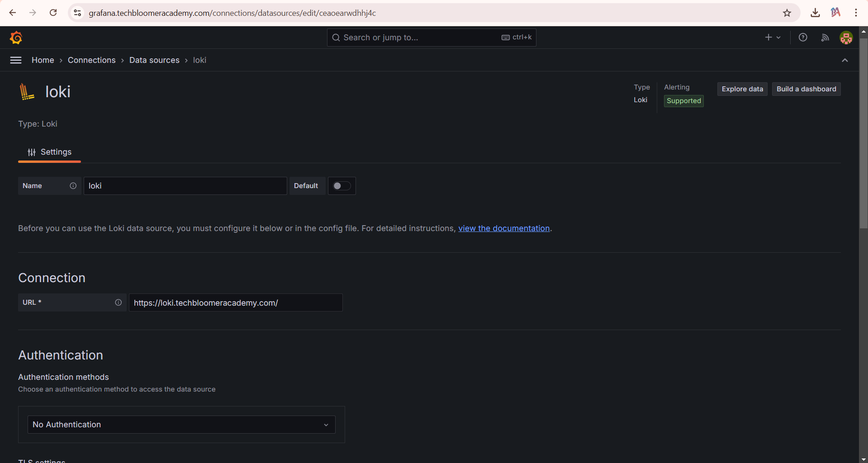Collapse the page header with the caret
The image size is (868, 463).
pos(844,60)
